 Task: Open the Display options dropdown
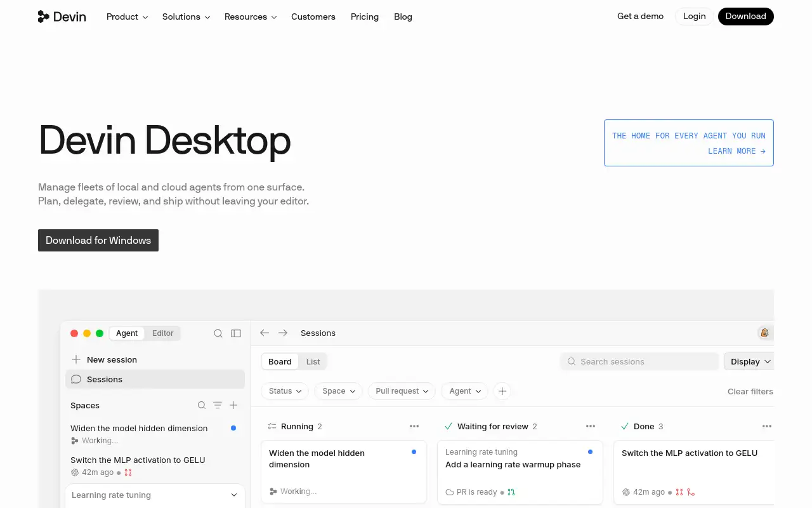pyautogui.click(x=750, y=361)
